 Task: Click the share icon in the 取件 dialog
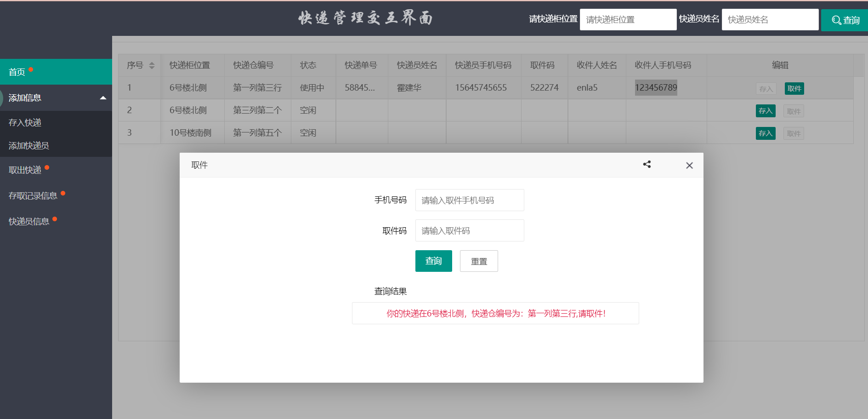coord(647,164)
